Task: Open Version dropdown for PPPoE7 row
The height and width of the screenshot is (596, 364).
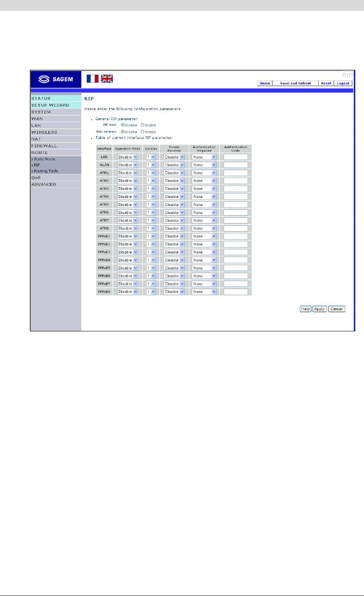Action: pos(151,284)
